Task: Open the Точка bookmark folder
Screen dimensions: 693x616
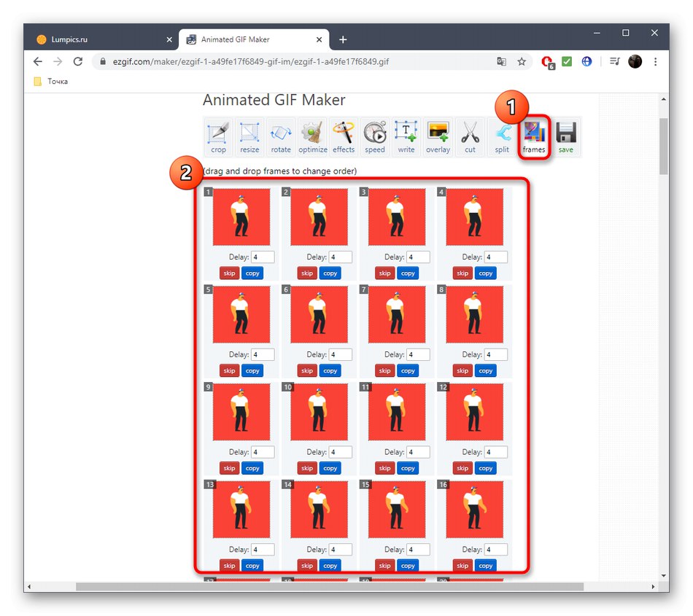Action: click(x=51, y=81)
